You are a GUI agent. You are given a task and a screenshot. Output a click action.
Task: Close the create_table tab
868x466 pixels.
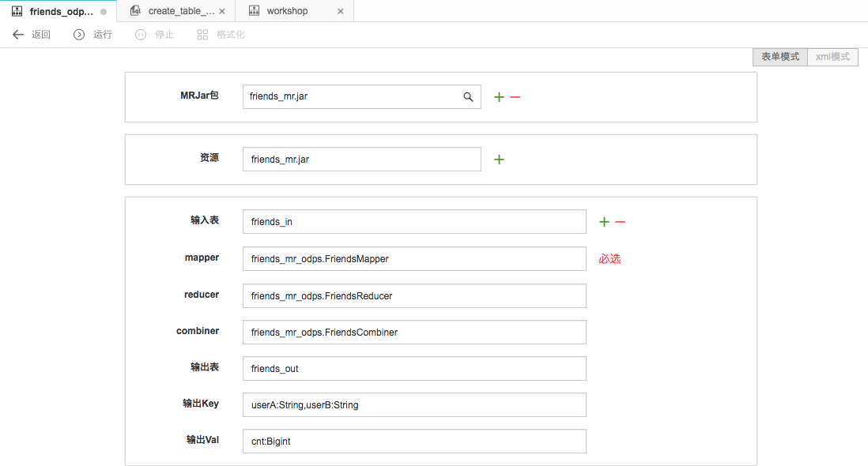pyautogui.click(x=222, y=11)
